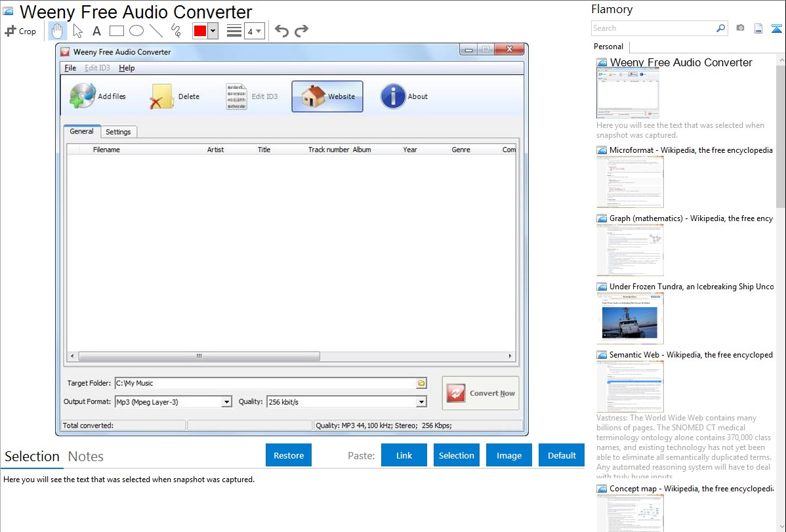Screen dimensions: 786x532
Task: Open the Microformat Wikipedia snapshot thumbnail
Action: [630, 182]
